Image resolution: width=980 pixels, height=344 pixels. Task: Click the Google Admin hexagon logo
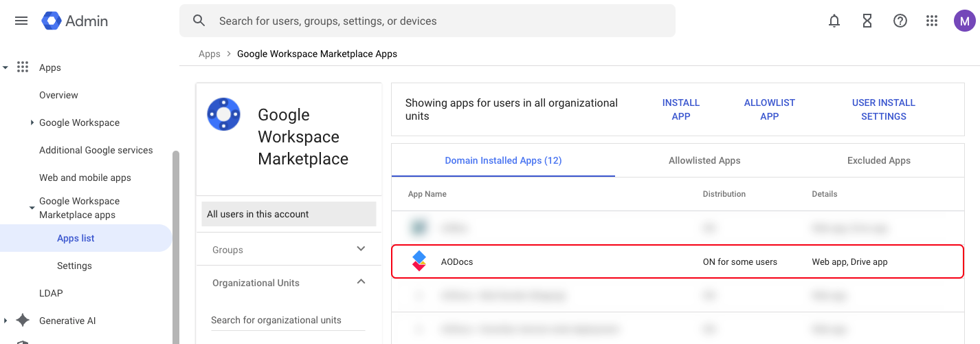[52, 21]
